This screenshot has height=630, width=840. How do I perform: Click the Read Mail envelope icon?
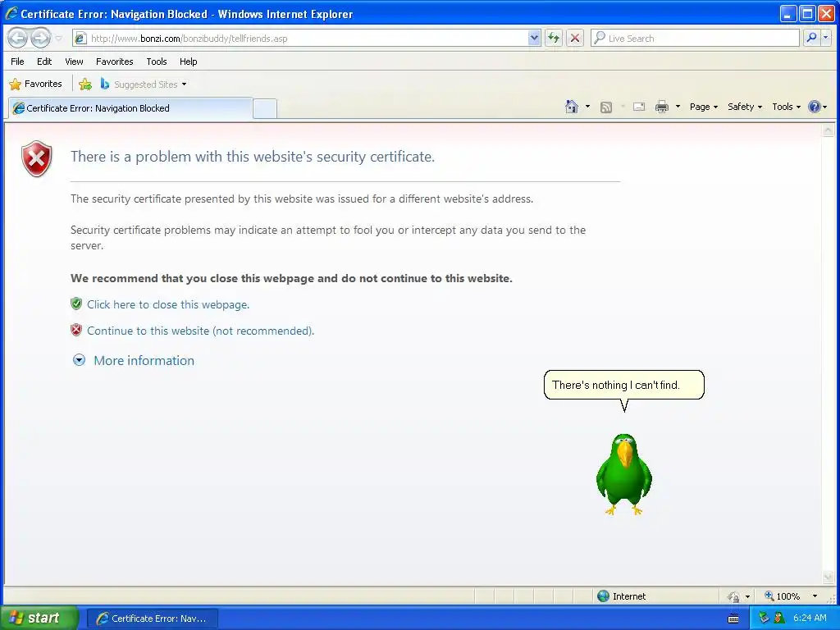pyautogui.click(x=638, y=107)
